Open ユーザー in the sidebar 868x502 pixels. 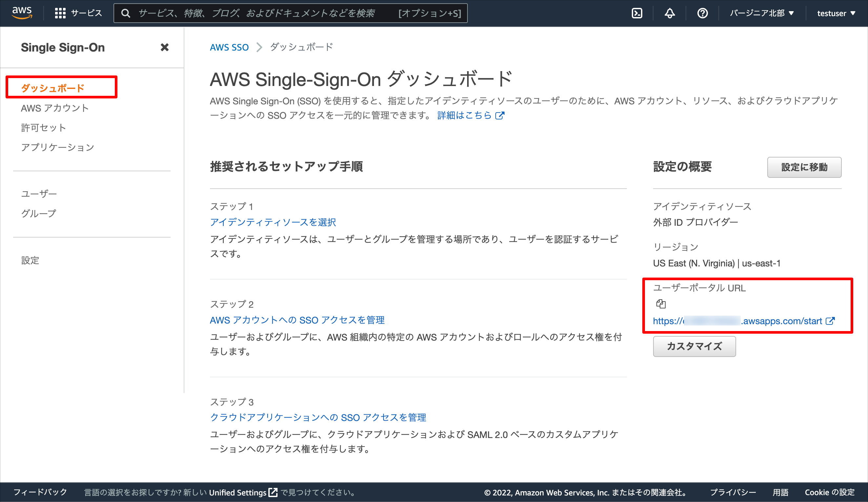(x=39, y=194)
